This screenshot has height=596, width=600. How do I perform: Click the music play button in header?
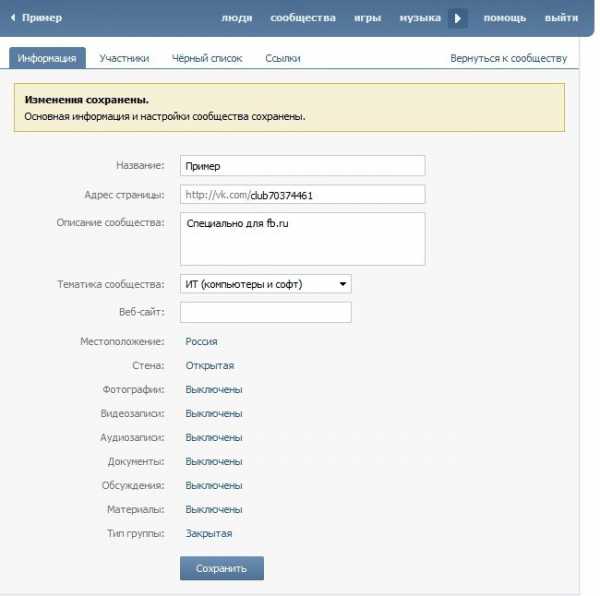tap(458, 18)
